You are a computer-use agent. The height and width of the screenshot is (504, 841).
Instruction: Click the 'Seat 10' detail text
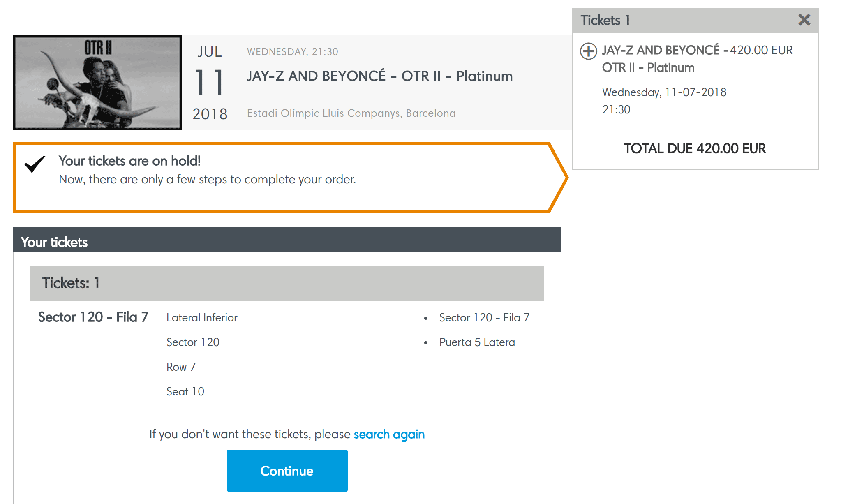pyautogui.click(x=185, y=391)
